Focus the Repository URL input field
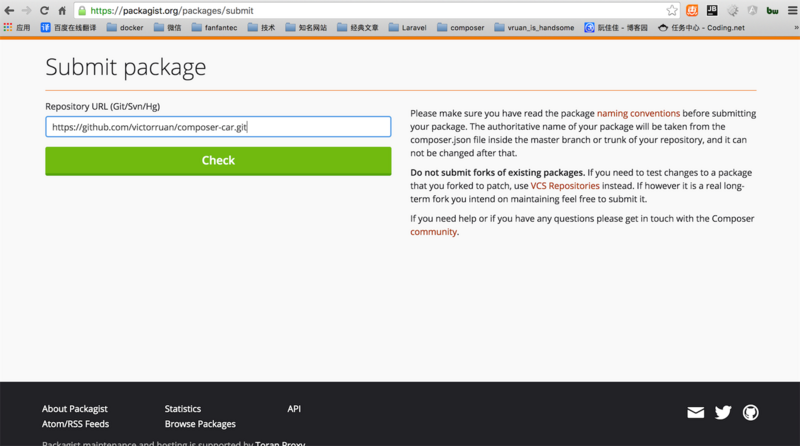Image resolution: width=800 pixels, height=446 pixels. point(218,127)
